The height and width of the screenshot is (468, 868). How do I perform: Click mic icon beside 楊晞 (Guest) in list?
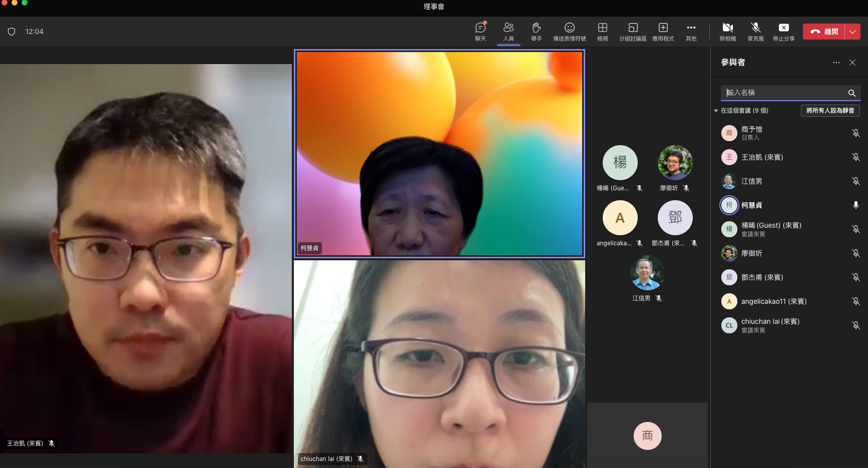click(856, 229)
